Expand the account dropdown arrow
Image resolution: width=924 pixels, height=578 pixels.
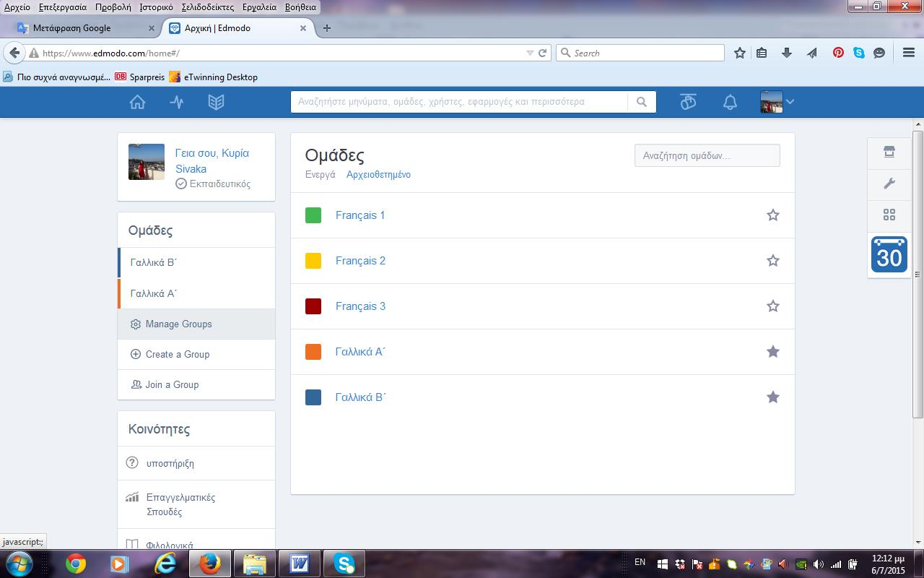coord(790,102)
